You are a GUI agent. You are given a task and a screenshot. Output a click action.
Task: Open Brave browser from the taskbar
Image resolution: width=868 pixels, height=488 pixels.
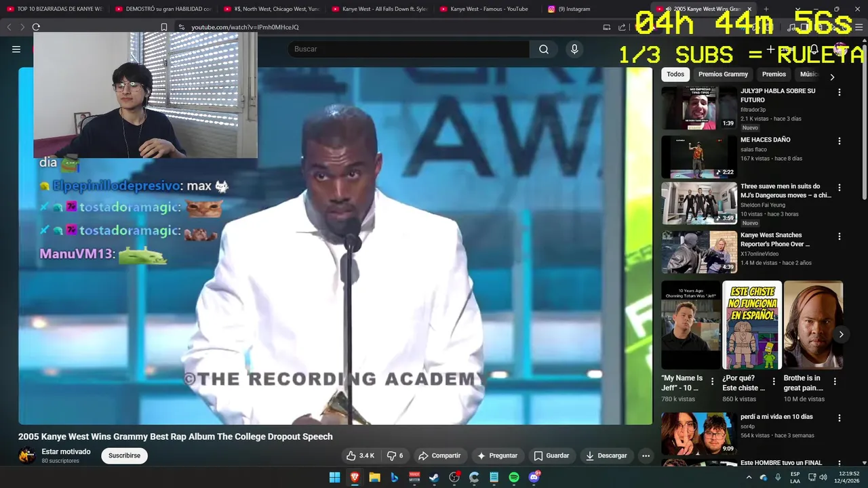pos(354,477)
